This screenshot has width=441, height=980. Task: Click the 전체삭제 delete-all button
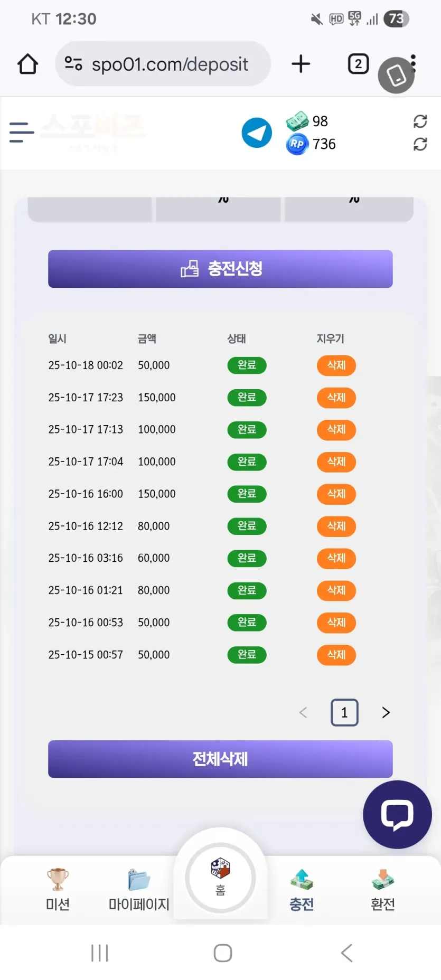tap(220, 759)
